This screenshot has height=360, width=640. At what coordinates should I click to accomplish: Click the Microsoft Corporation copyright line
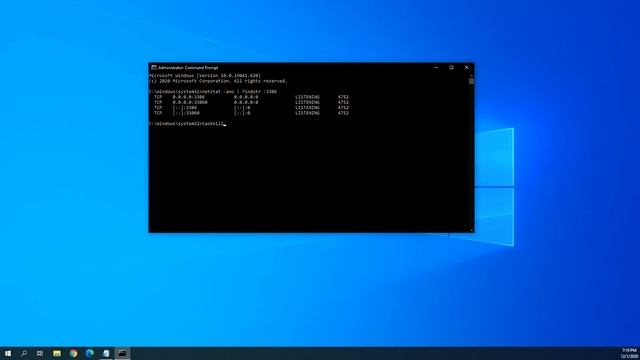pos(218,81)
